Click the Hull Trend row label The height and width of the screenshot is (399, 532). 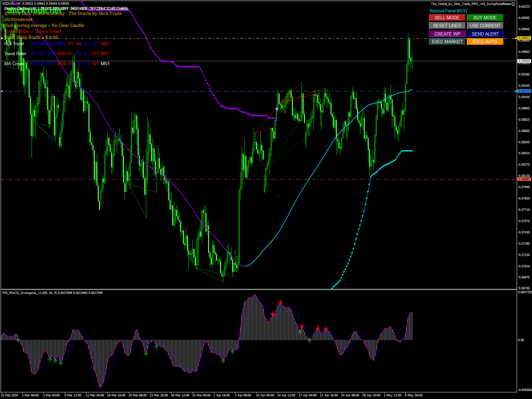pos(14,44)
